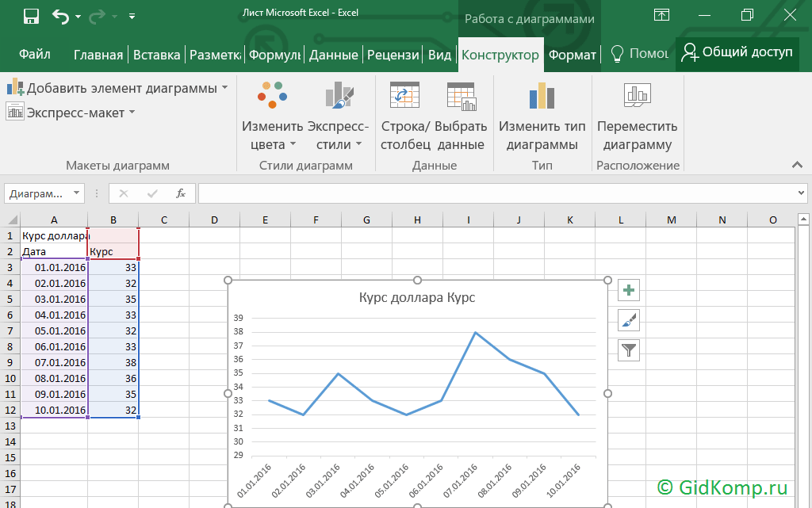The height and width of the screenshot is (508, 812).
Task: Expand Add Chart Element (Добавить элемент диаграммы) dropdown
Action: 117,88
